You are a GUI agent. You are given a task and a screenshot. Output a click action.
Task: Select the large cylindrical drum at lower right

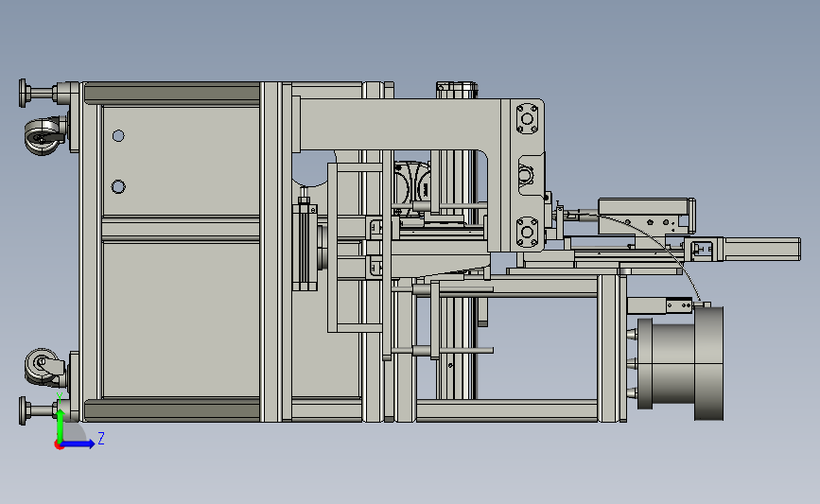coord(680,363)
